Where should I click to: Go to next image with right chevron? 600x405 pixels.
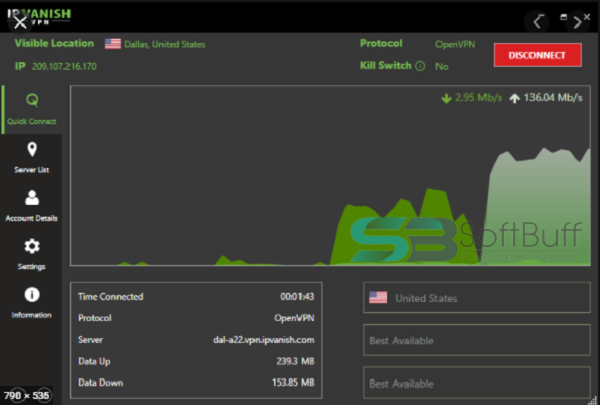tap(577, 22)
